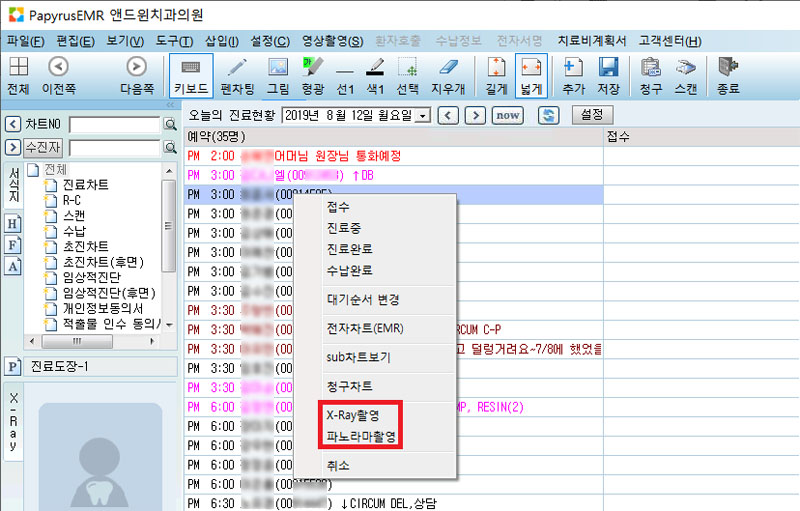Click the 종료 exit icon

pyautogui.click(x=728, y=75)
